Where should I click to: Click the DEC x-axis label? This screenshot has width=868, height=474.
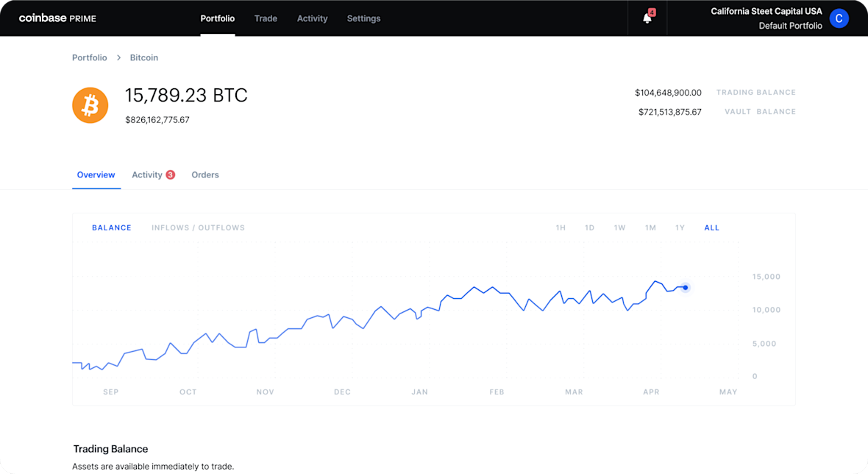pos(342,392)
